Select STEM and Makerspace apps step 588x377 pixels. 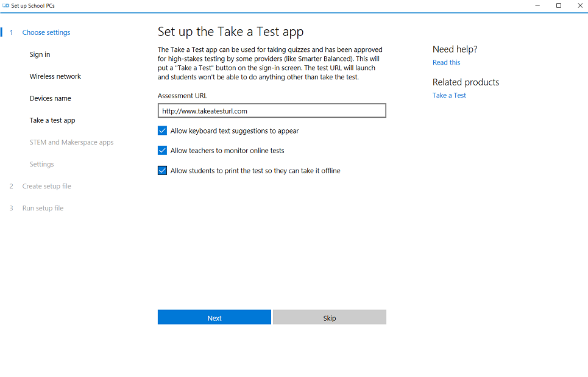[x=72, y=142]
